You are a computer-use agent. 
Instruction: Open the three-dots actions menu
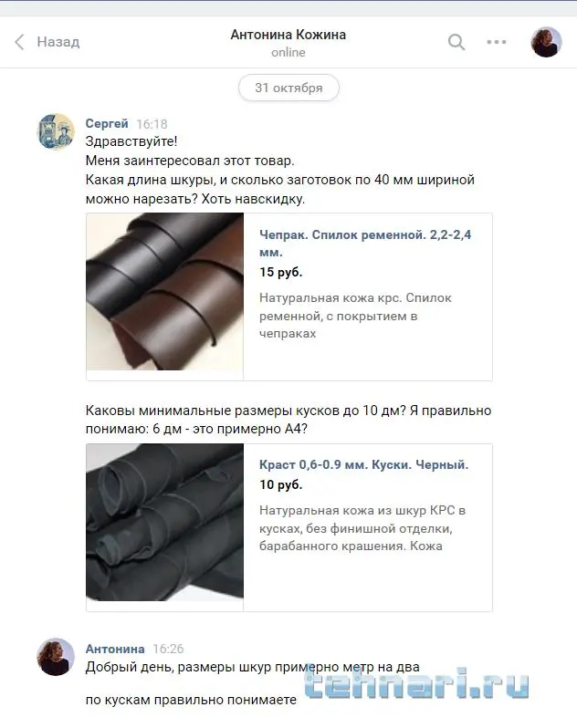tap(496, 42)
